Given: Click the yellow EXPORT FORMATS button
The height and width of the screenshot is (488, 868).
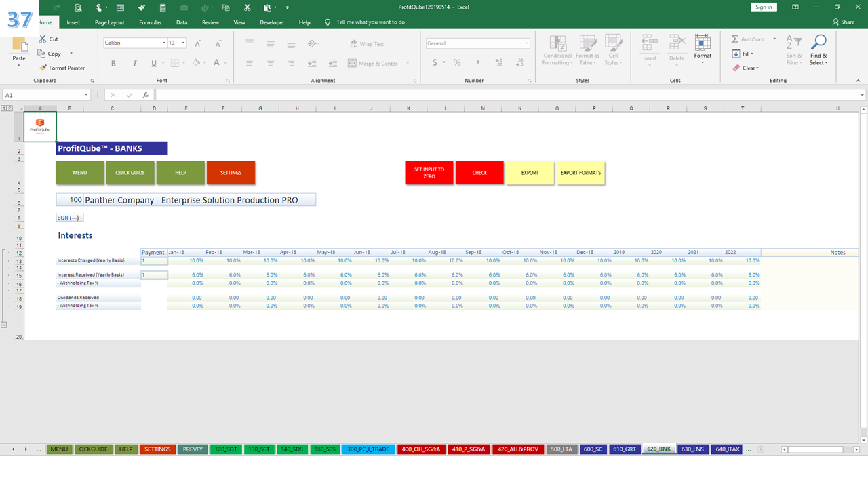Looking at the screenshot, I should point(580,173).
